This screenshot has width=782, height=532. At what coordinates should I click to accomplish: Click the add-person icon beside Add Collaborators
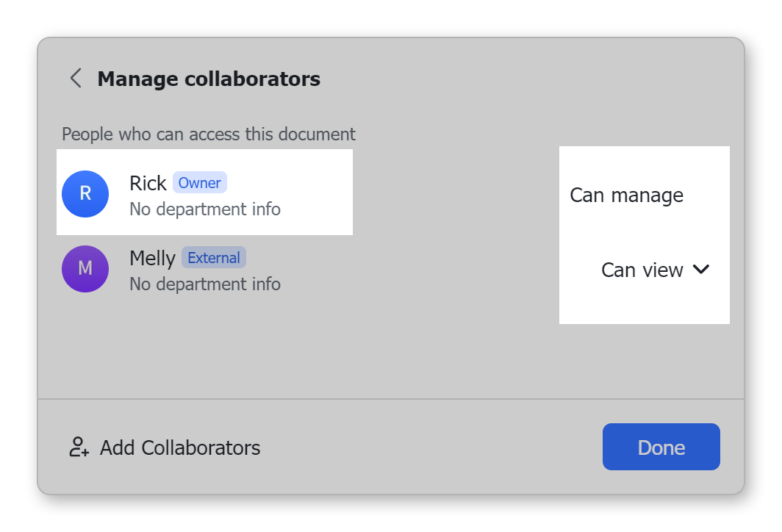[79, 447]
